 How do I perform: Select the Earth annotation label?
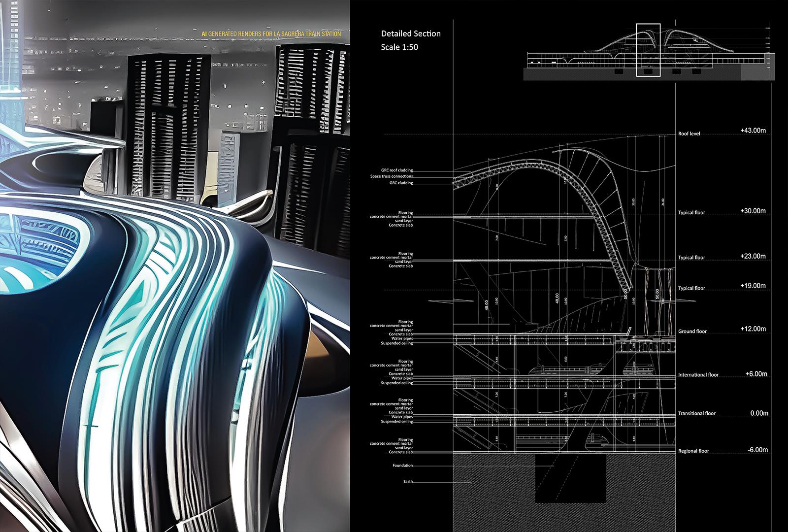click(408, 481)
